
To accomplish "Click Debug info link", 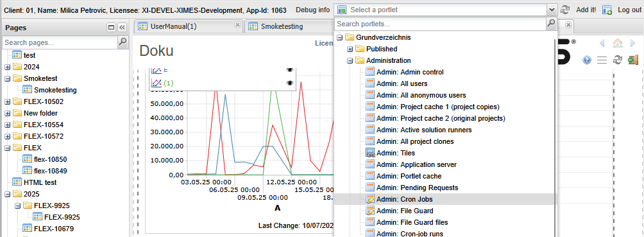I will 312,10.
